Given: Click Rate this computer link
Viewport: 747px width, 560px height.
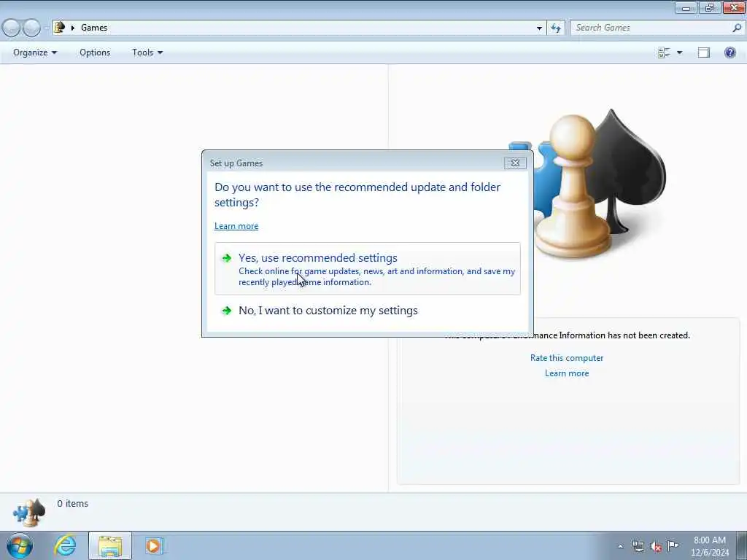Looking at the screenshot, I should [566, 358].
